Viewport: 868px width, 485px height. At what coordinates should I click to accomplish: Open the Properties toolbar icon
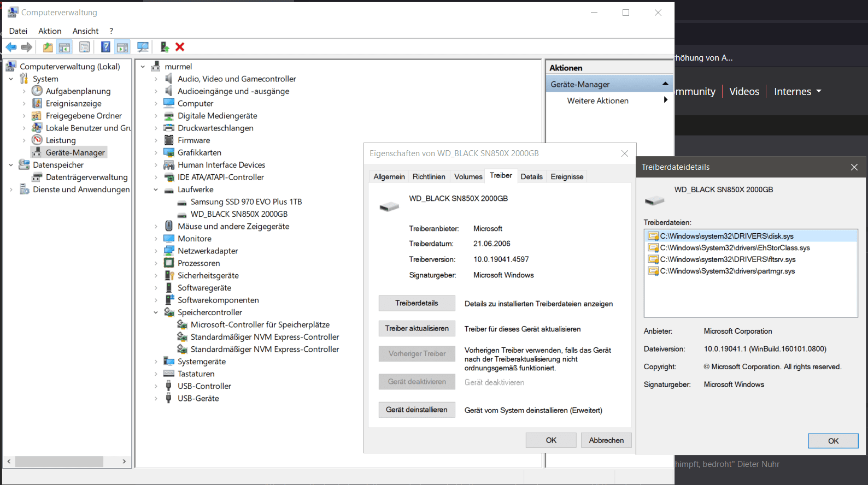point(85,47)
